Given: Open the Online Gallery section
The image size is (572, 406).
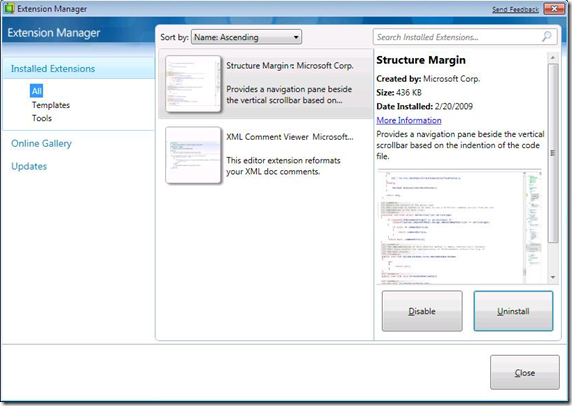Looking at the screenshot, I should 41,143.
